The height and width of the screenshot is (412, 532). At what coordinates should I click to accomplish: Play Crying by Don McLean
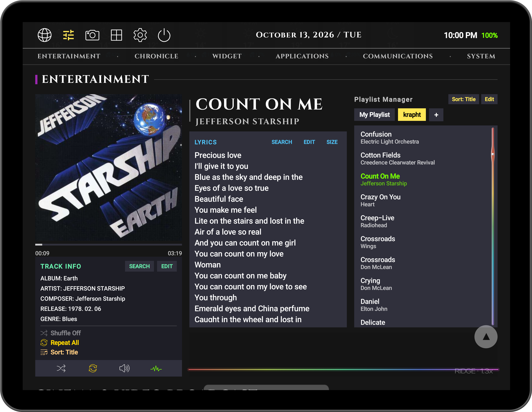[x=424, y=284]
